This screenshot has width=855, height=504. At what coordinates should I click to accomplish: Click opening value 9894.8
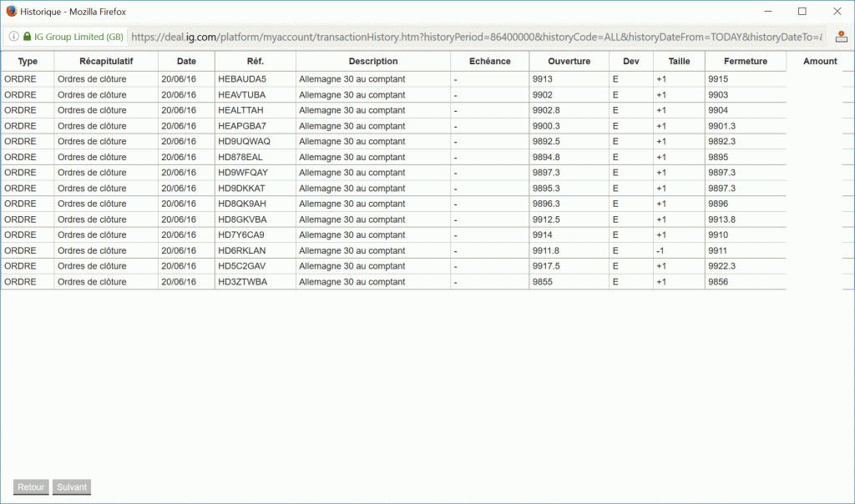tap(546, 157)
